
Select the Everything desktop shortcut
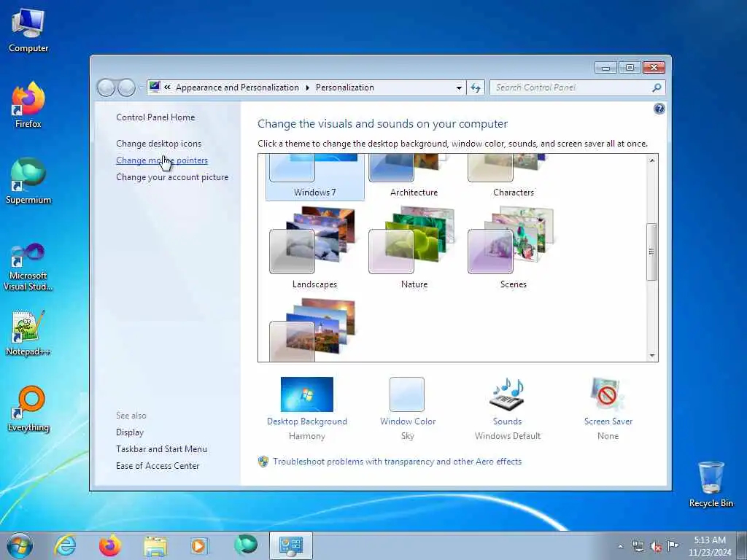click(x=28, y=409)
